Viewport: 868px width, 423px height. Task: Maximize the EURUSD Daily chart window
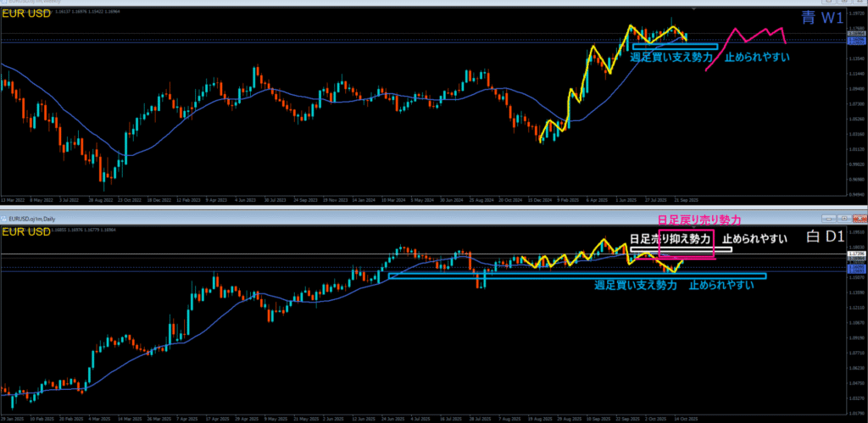pos(843,217)
